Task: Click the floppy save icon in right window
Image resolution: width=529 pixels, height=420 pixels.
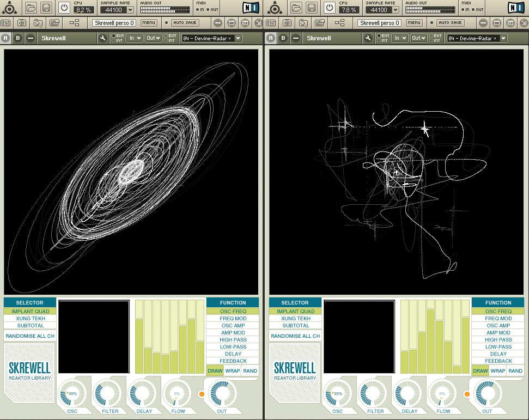Action: click(312, 8)
